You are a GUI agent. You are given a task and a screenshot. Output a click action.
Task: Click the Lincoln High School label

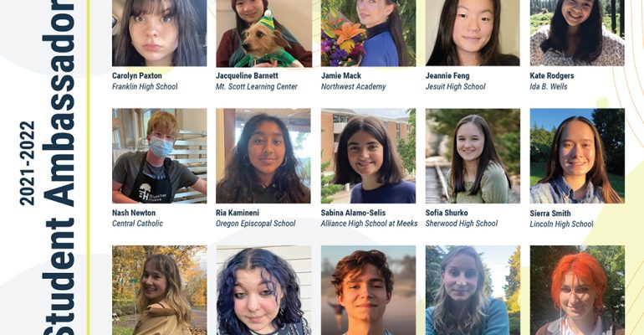561,224
